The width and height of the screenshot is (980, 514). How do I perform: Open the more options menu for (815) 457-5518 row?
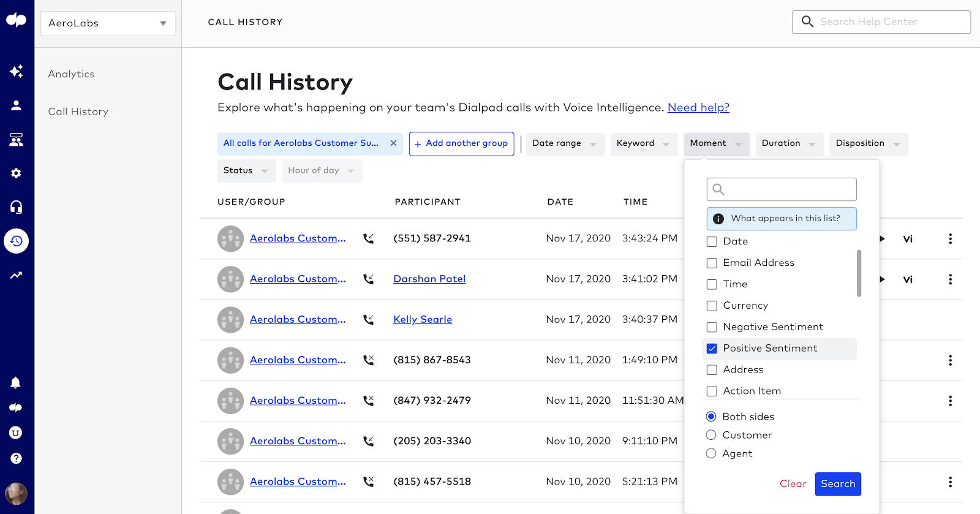951,482
